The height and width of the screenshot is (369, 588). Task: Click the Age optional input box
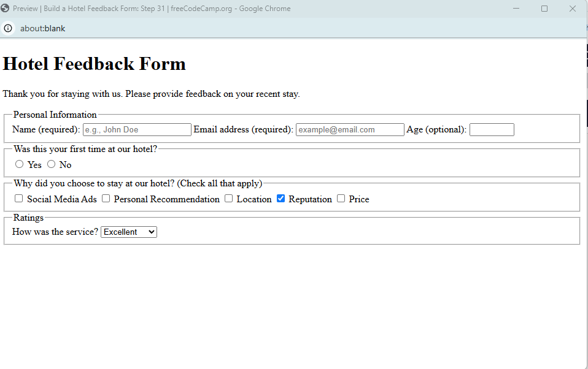point(492,129)
